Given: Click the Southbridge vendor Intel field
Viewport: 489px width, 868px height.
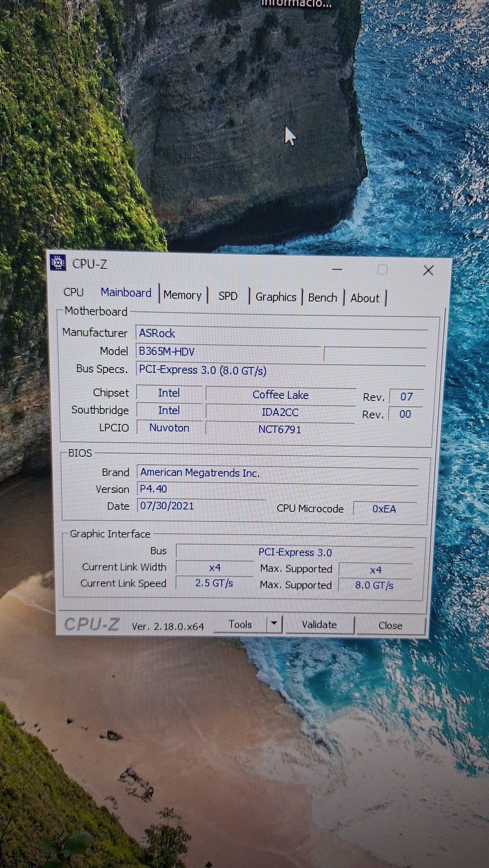Looking at the screenshot, I should click(169, 410).
